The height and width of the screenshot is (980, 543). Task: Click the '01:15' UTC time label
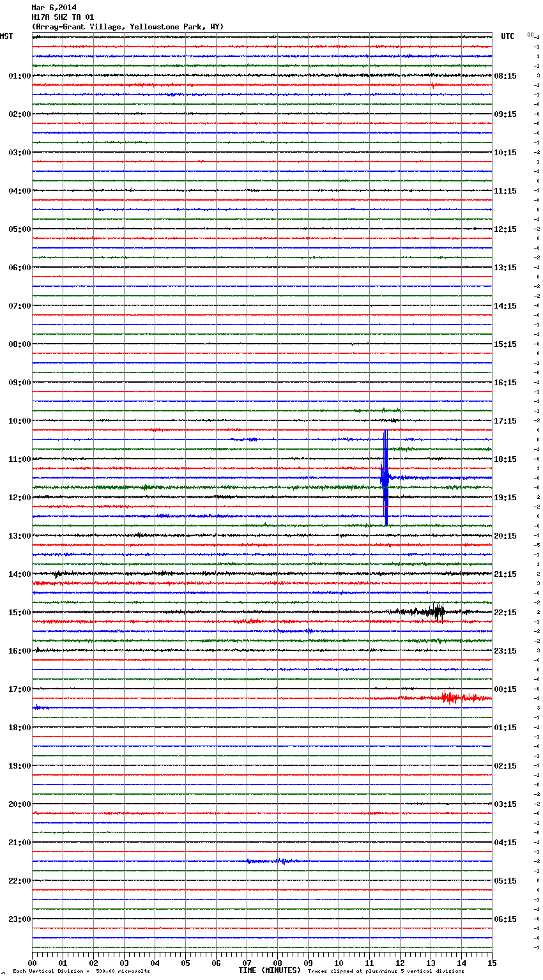point(505,728)
